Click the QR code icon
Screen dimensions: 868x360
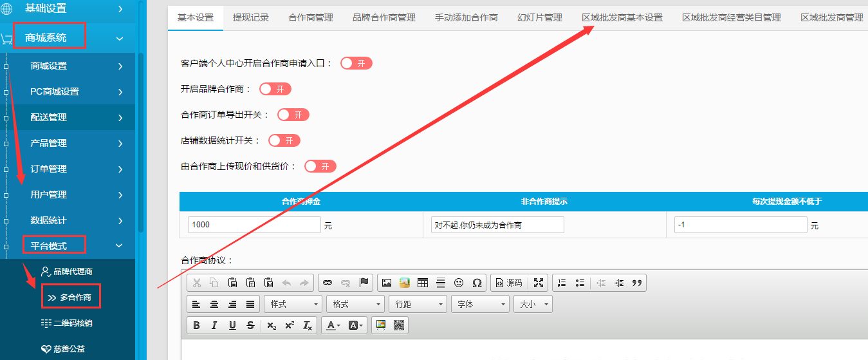pos(399,325)
